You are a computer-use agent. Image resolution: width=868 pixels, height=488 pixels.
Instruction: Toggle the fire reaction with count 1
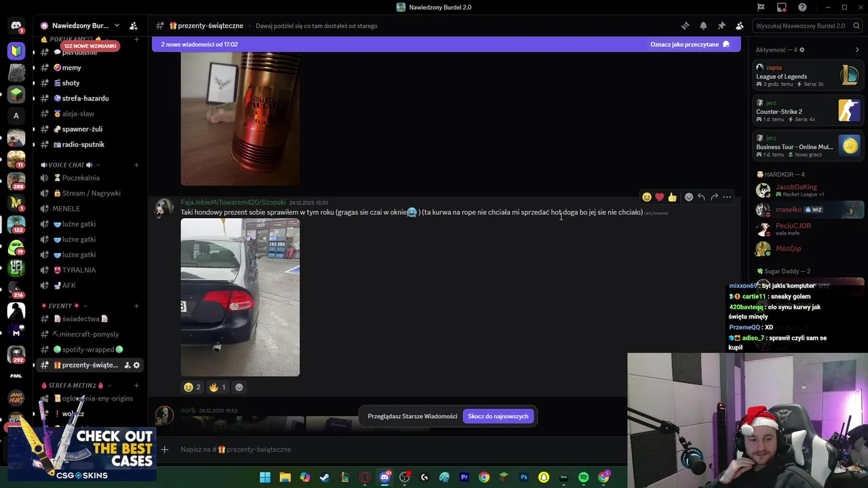click(x=218, y=387)
